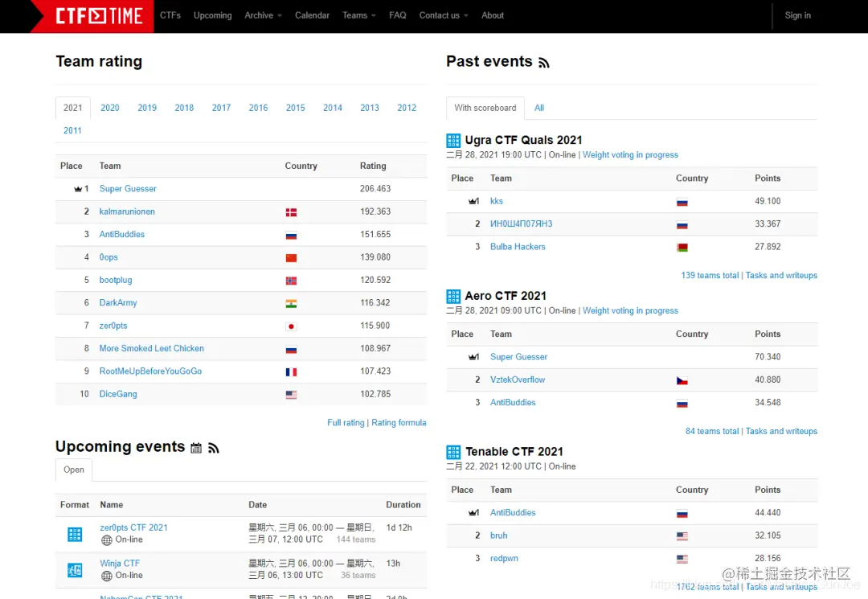Open the 139 teams total link
Screen dimensions: 868x599
710,276
